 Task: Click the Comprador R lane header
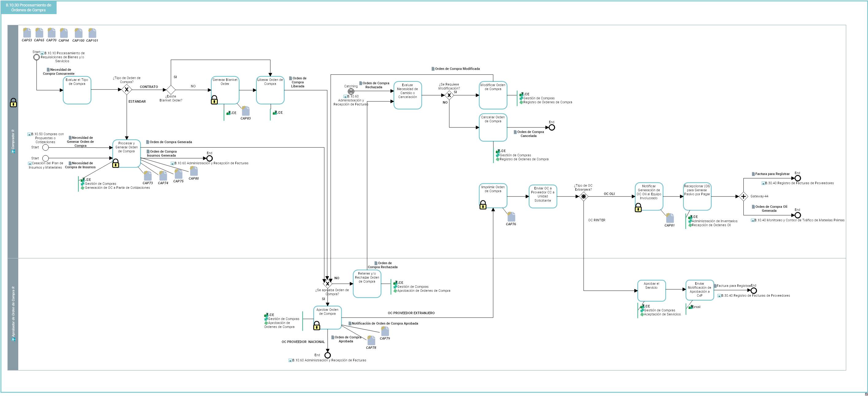[13, 141]
